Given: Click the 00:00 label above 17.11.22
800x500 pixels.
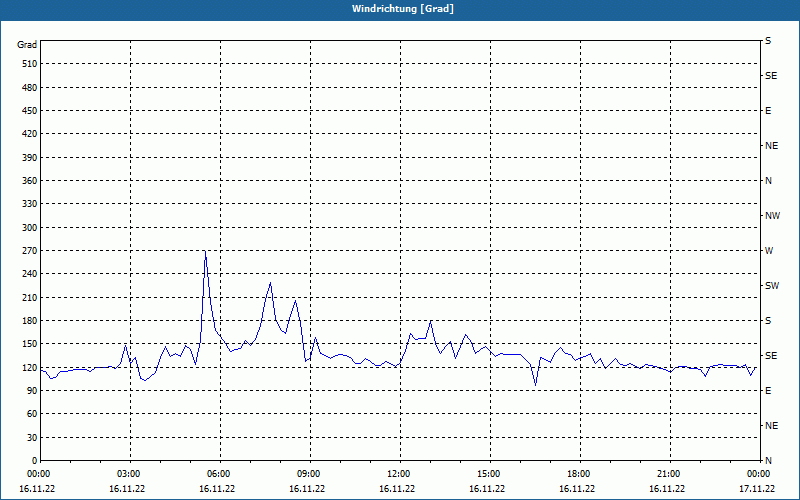Looking at the screenshot, I should click(757, 474).
